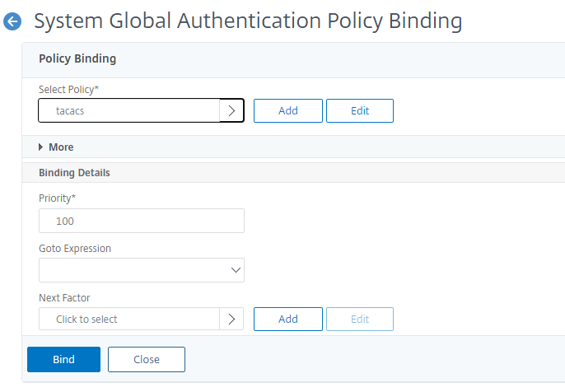Focus the Priority field containing 100
This screenshot has height=392, width=565.
(142, 221)
